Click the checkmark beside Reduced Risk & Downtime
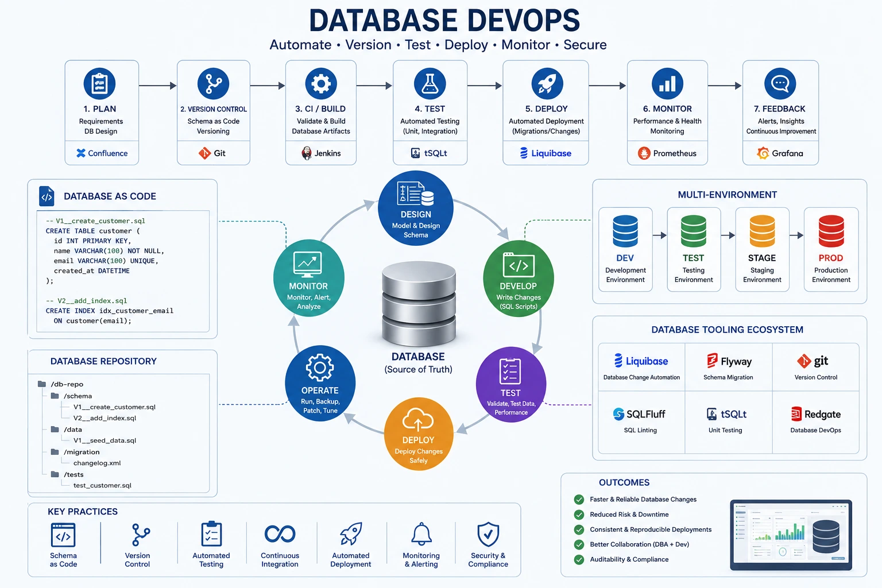This screenshot has height=588, width=882. point(579,514)
